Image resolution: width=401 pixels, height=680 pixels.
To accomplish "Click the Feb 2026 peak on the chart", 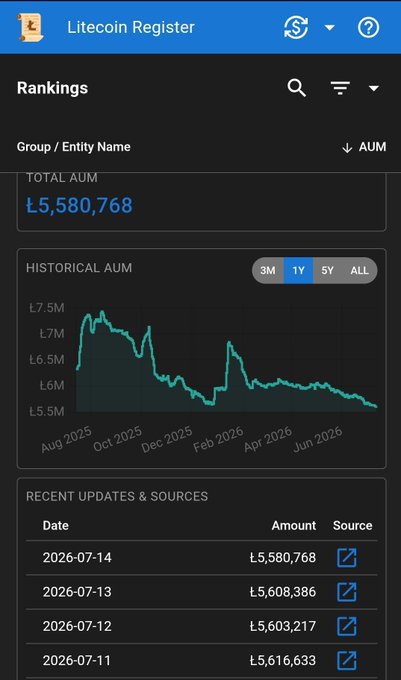I will (229, 343).
